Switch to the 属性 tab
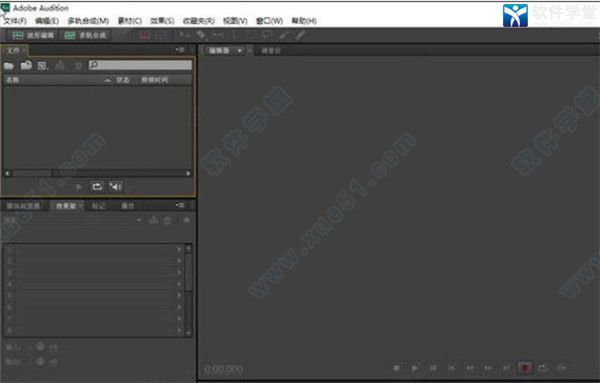 [127, 206]
